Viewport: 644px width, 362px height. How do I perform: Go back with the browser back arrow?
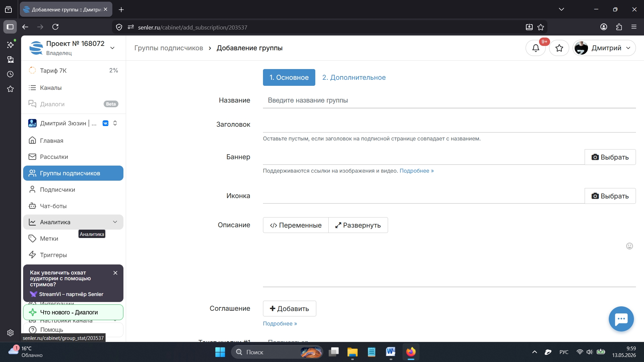(25, 27)
